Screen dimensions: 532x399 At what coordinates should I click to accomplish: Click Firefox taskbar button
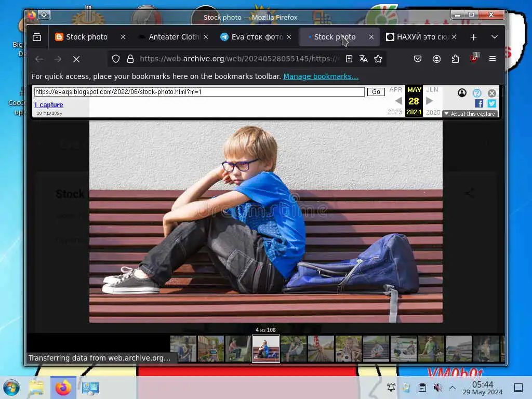[63, 388]
